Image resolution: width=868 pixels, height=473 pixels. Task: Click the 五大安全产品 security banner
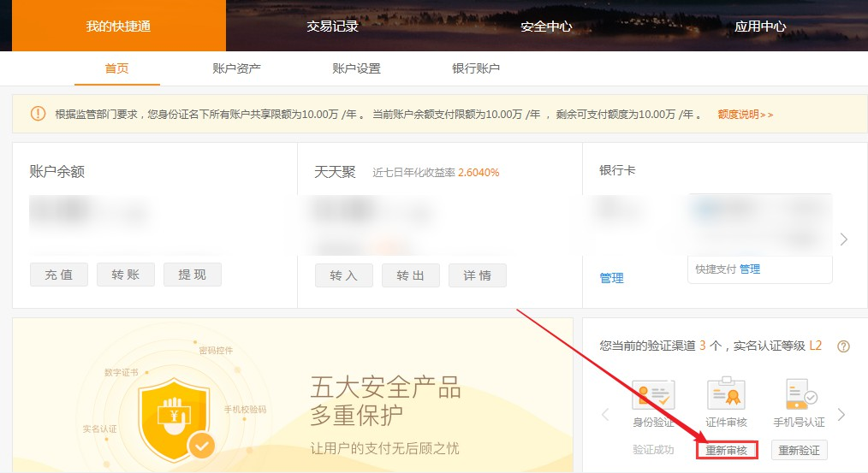(x=385, y=403)
